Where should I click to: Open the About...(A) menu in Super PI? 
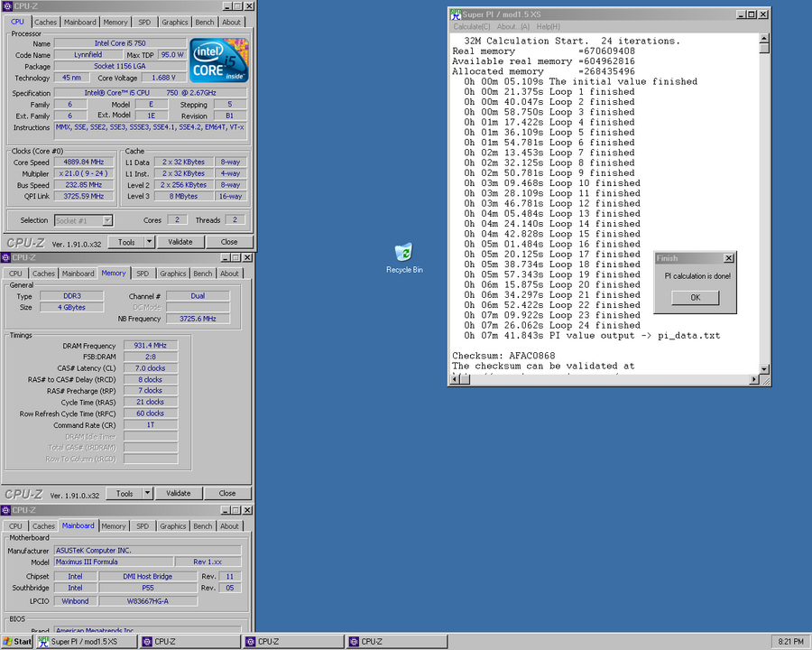tap(513, 27)
